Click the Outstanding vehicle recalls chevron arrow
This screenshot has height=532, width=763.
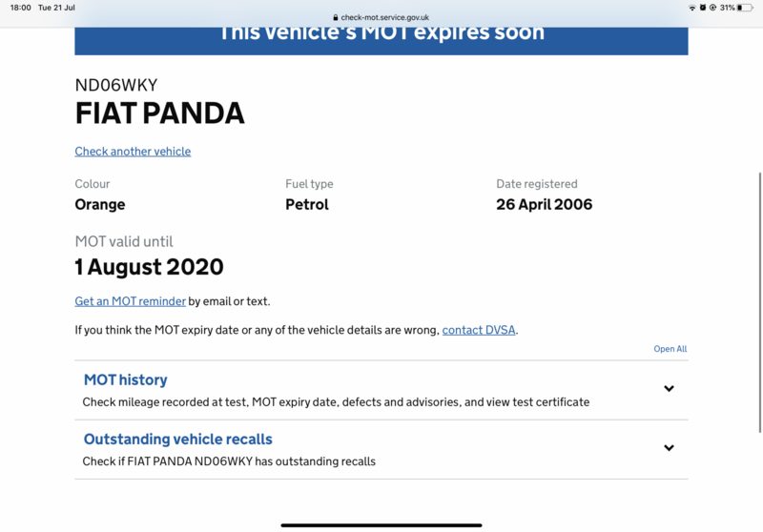[669, 448]
